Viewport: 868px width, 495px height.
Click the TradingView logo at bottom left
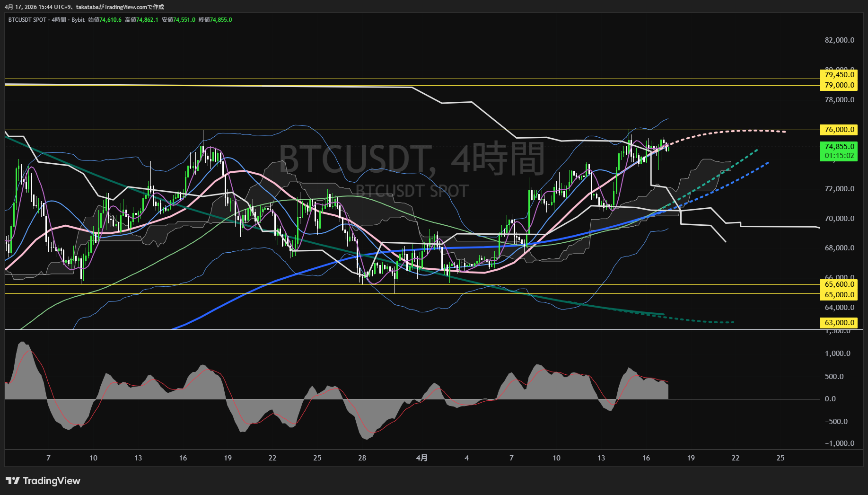[x=43, y=481]
